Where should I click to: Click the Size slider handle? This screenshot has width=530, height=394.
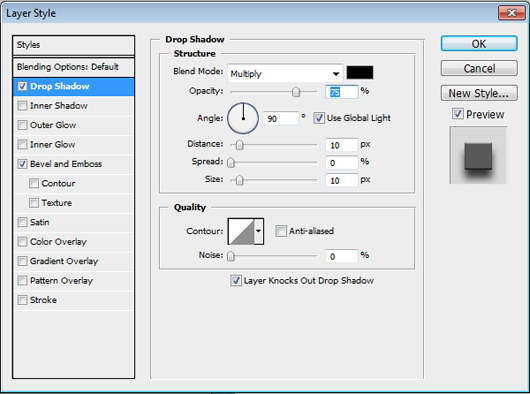pos(239,180)
